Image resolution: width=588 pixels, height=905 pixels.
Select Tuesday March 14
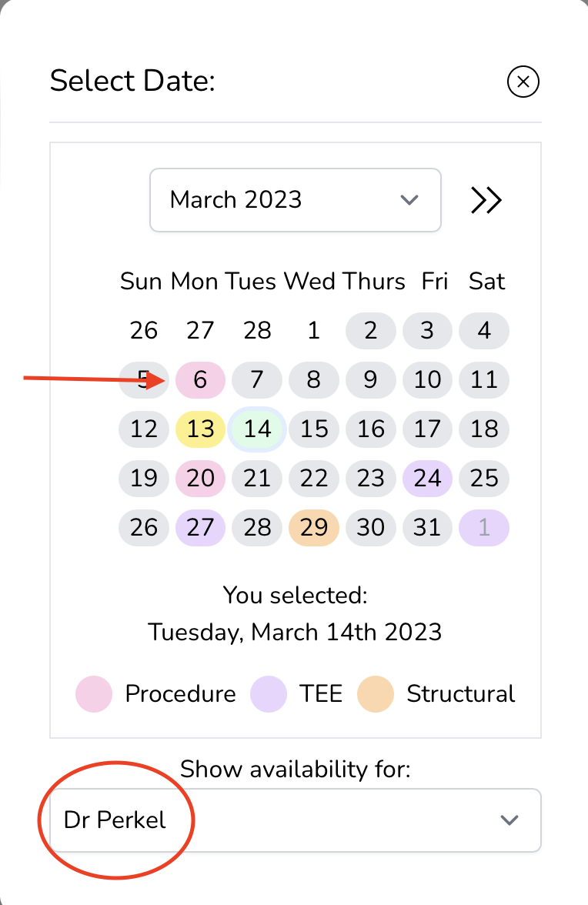tap(257, 429)
